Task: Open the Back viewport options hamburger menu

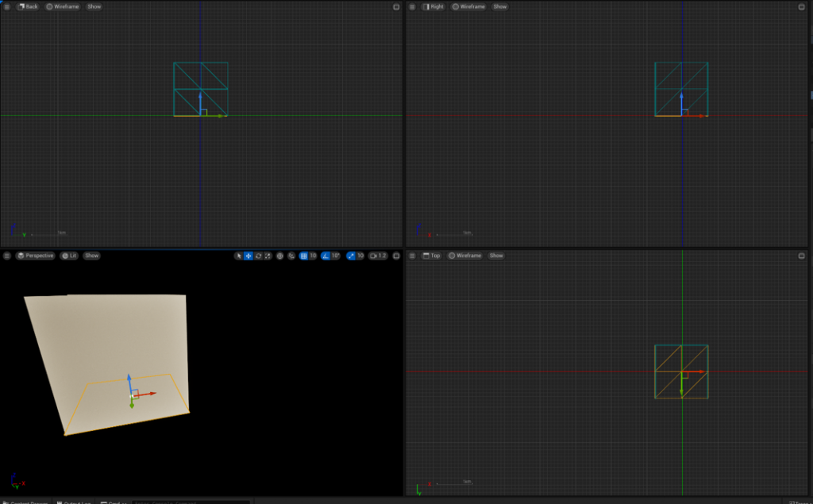Action: click(x=6, y=6)
